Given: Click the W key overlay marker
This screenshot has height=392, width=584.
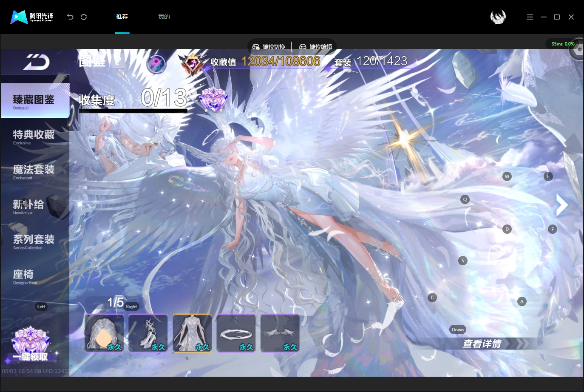Looking at the screenshot, I should pyautogui.click(x=507, y=176).
